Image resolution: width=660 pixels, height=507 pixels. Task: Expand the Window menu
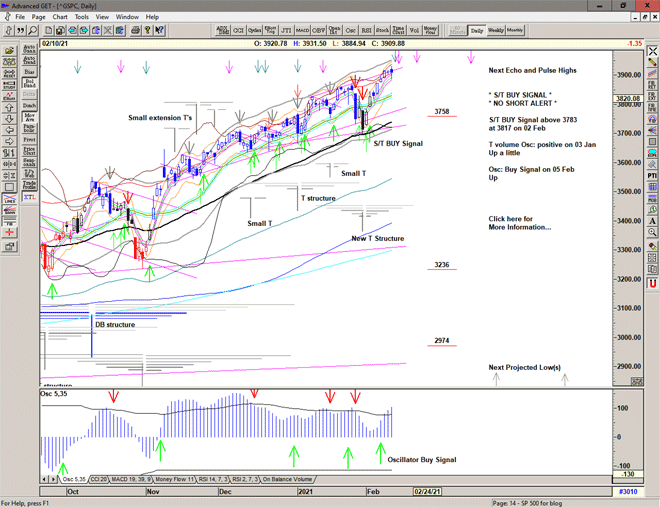click(x=127, y=17)
